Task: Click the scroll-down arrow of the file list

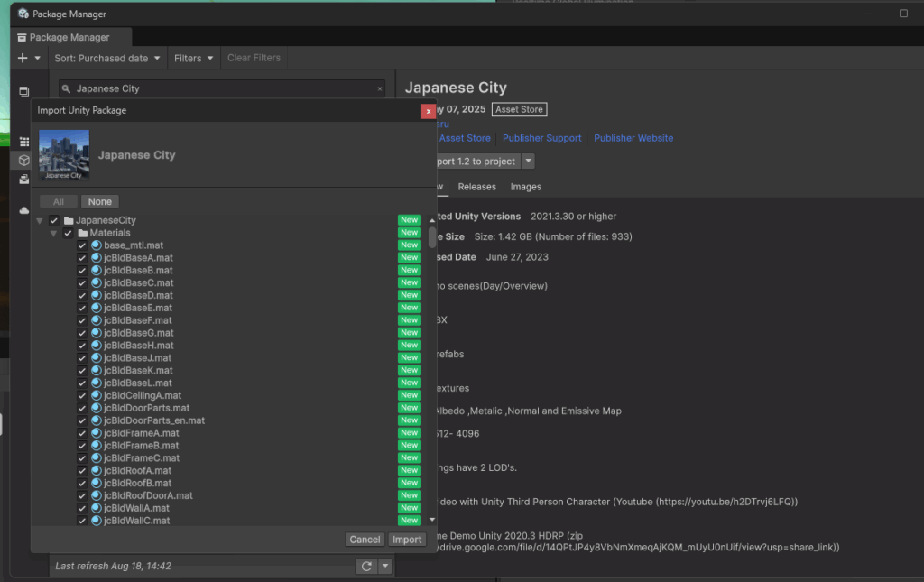Action: 432,520
